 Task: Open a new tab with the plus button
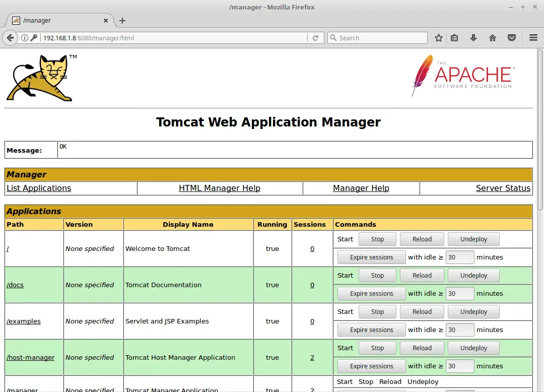pos(122,21)
